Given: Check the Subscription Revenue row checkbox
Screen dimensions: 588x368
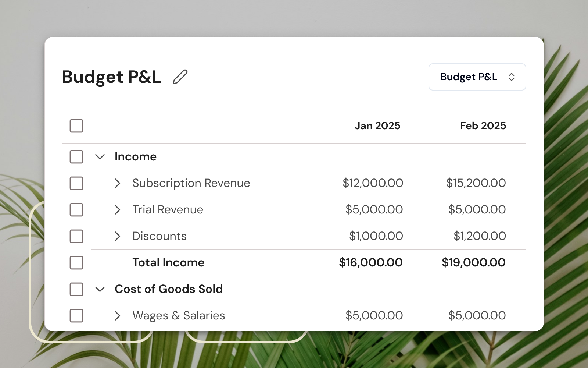Looking at the screenshot, I should click(76, 183).
